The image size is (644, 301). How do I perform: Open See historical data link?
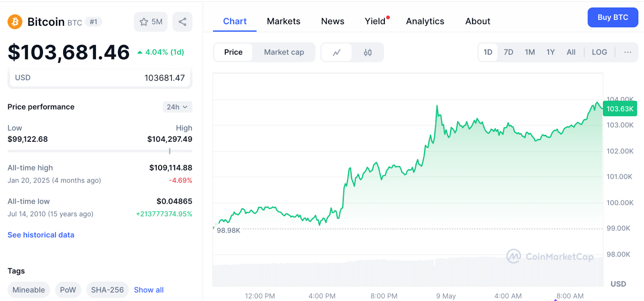(41, 235)
